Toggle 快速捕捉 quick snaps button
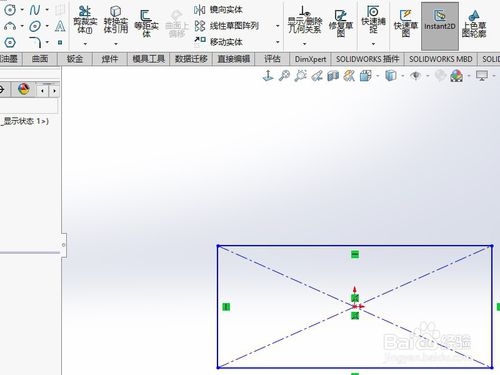The height and width of the screenshot is (375, 500). 373,20
